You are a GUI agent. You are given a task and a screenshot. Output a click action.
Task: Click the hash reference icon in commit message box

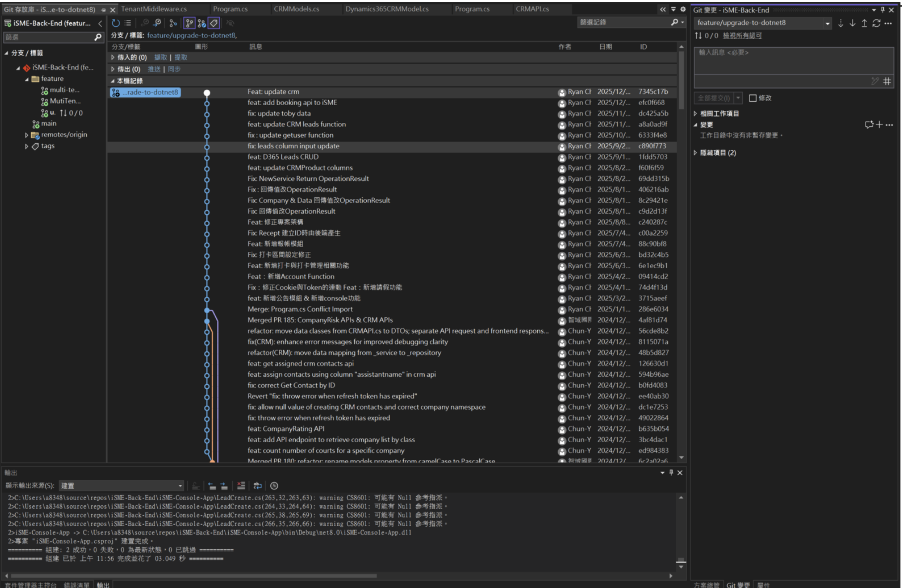click(887, 81)
